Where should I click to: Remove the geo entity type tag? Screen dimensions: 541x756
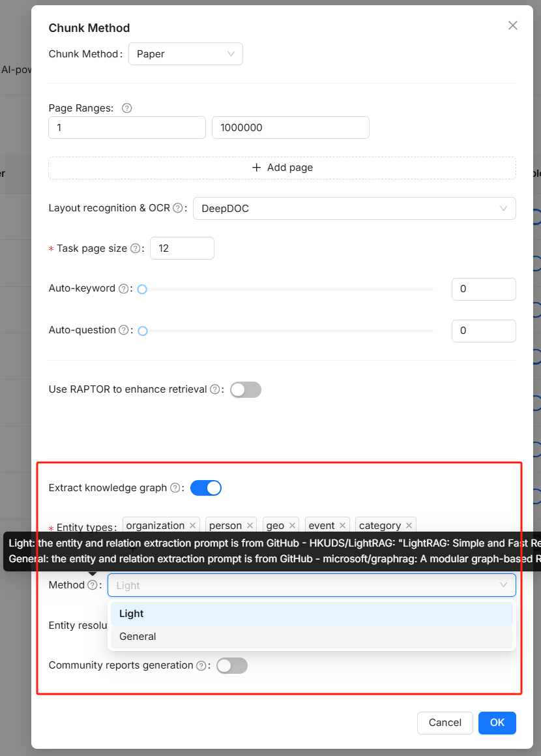293,526
